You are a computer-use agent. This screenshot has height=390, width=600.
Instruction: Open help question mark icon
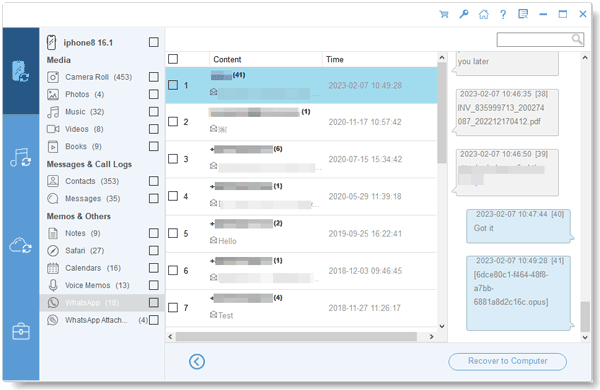click(503, 15)
